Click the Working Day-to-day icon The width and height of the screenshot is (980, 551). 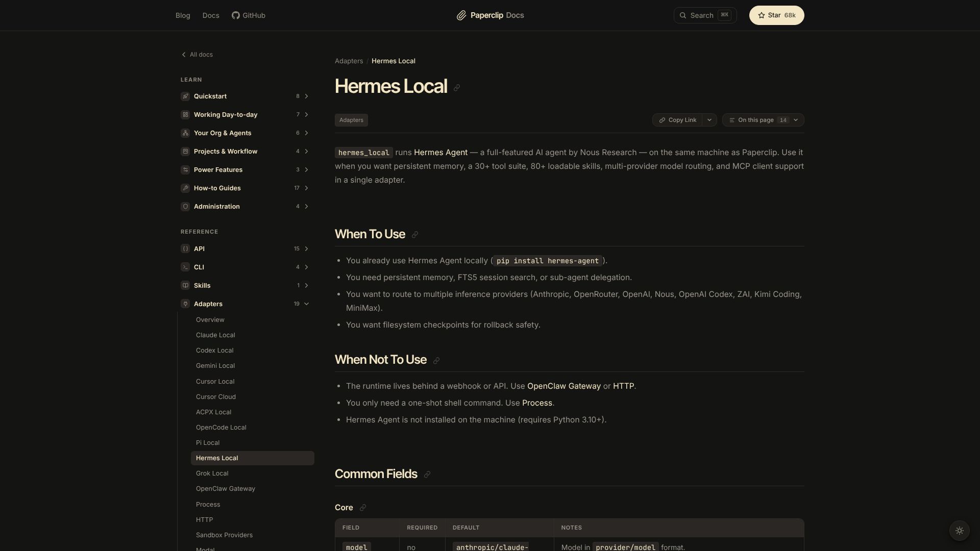[185, 115]
